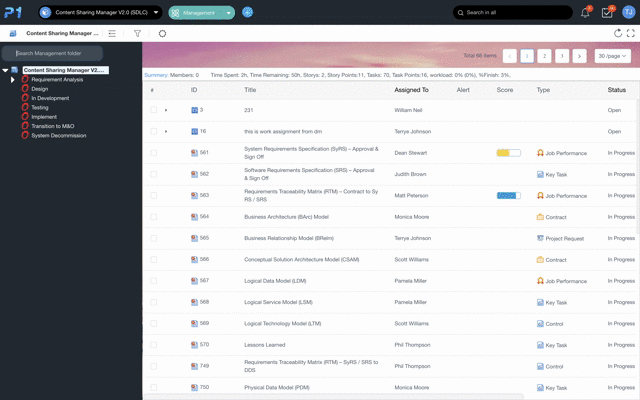
Task: Click the item icon for ID 749
Action: tap(194, 366)
